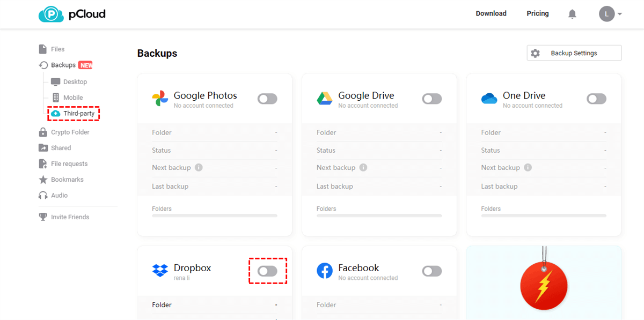The height and width of the screenshot is (320, 644).
Task: Click the Google Drive Folders progress bar
Action: [379, 215]
